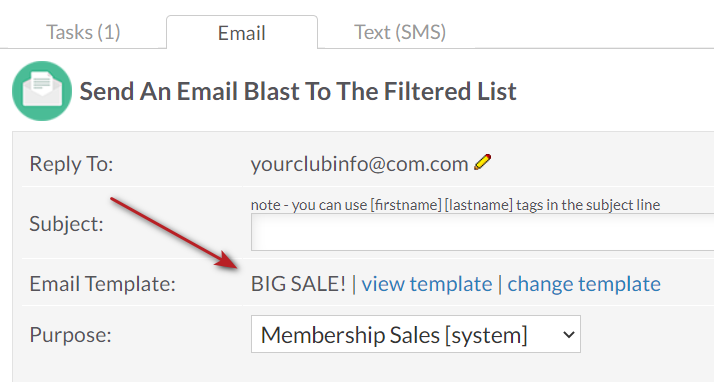Click the Subject: field label
The image size is (714, 382).
66,224
